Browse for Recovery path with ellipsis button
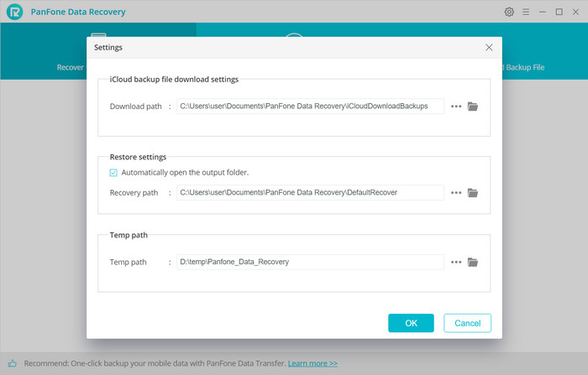Viewport: 588px width, 375px height. (x=456, y=193)
